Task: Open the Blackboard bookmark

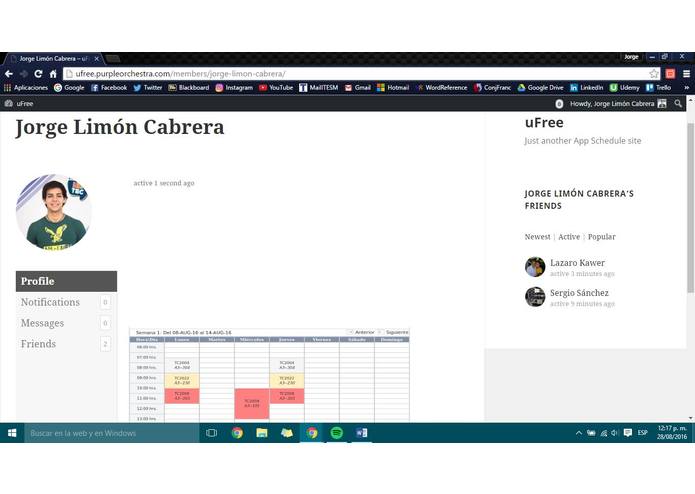Action: pyautogui.click(x=189, y=88)
